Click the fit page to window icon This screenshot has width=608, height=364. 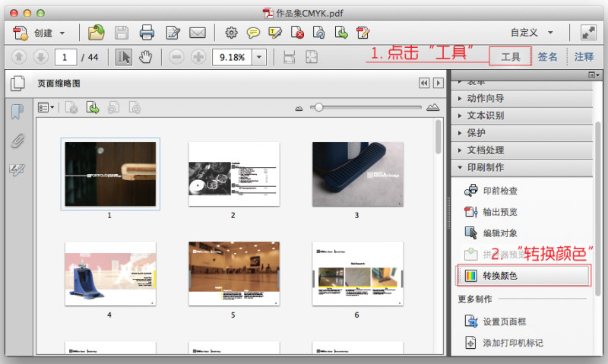tap(312, 57)
